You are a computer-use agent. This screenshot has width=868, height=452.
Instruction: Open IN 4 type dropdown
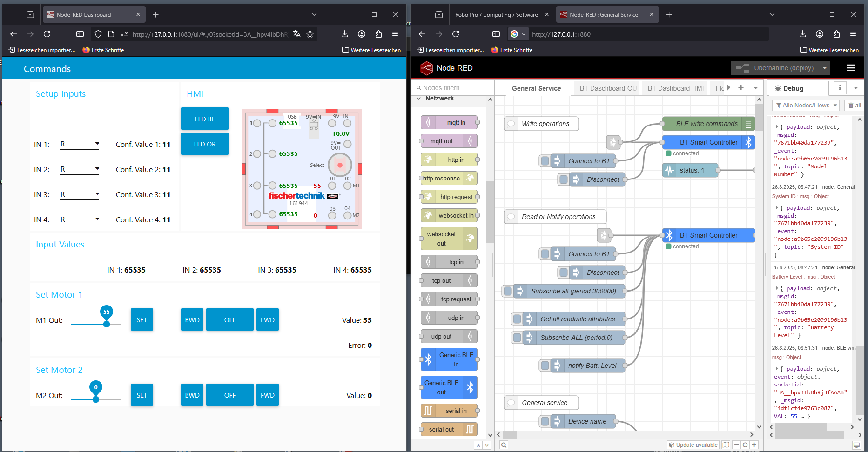pos(80,219)
